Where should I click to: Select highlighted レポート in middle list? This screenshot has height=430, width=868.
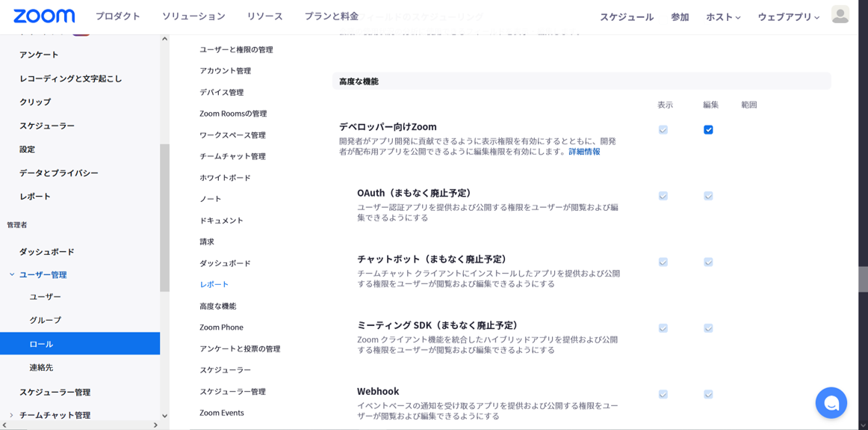pyautogui.click(x=214, y=284)
